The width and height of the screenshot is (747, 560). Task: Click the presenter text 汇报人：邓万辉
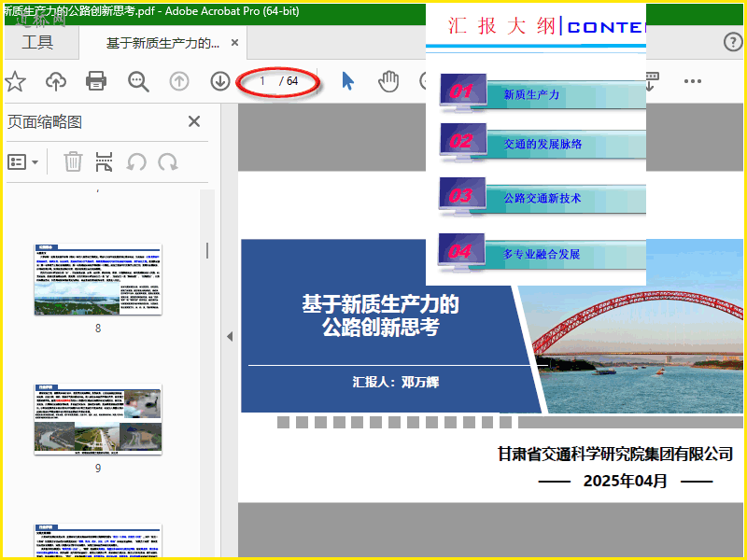(395, 382)
